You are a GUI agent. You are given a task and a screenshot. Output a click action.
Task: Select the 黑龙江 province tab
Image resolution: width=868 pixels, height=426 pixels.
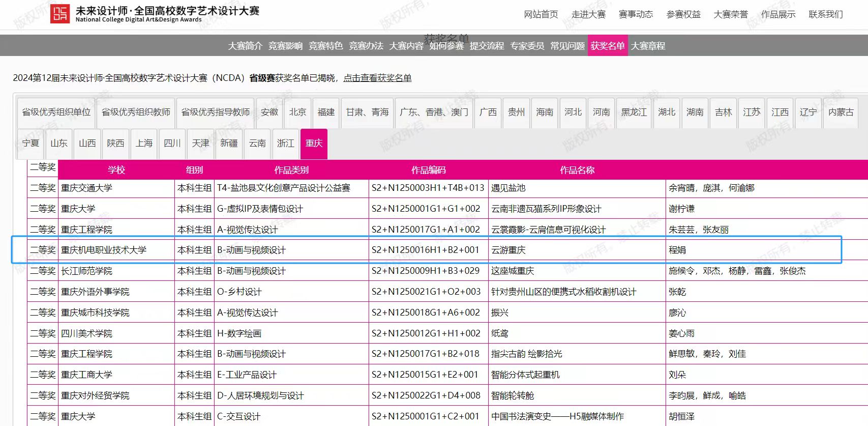point(634,112)
